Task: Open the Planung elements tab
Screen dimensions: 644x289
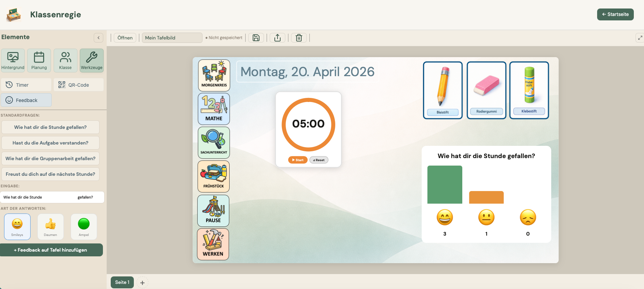Action: [39, 61]
